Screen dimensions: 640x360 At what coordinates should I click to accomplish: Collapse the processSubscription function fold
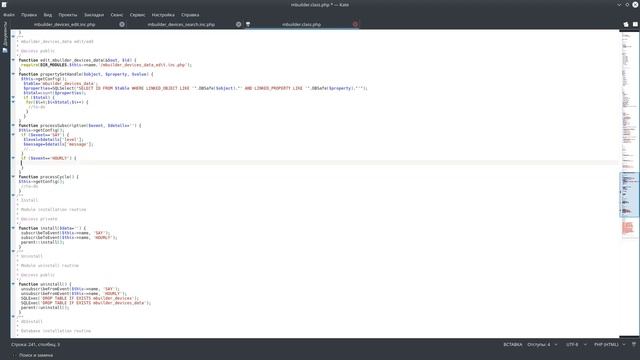(13, 125)
